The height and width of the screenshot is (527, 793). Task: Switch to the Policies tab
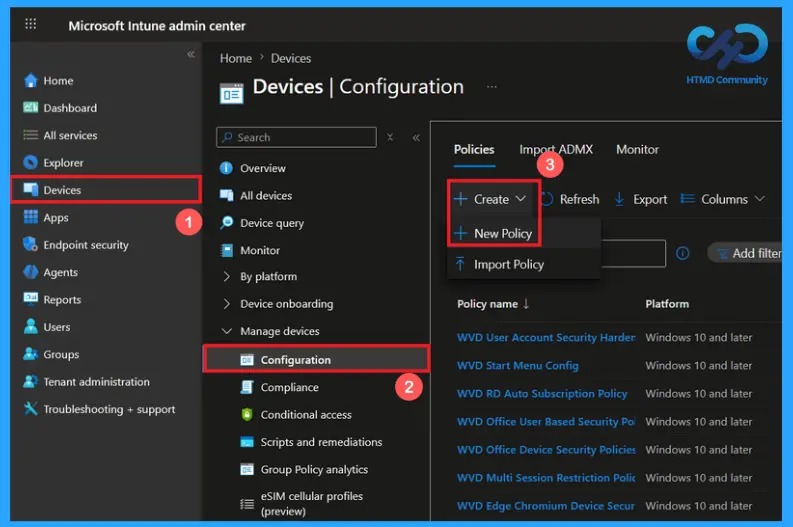point(474,149)
